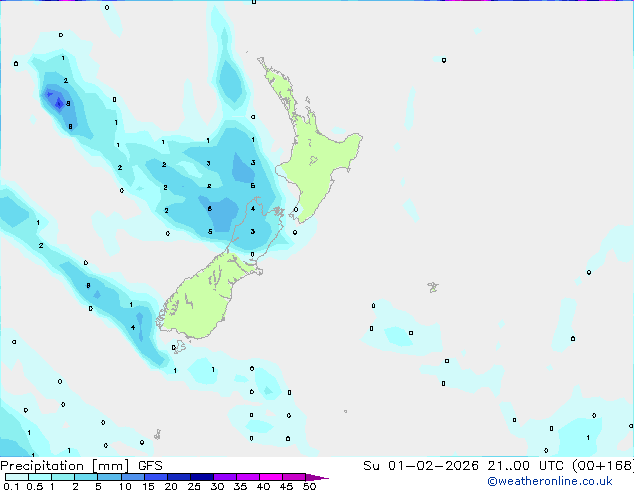634x490 pixels.
Task: Pick the 30 mm purple legend swatch
Action: click(225, 477)
